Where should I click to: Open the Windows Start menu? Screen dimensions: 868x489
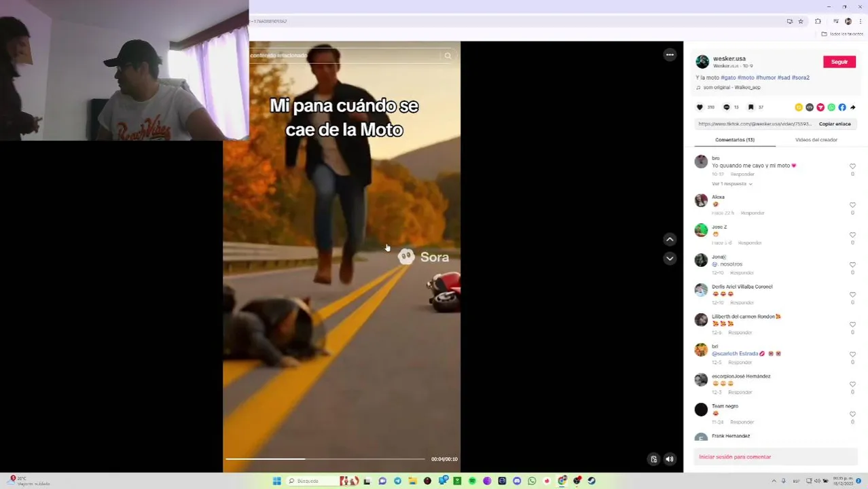276,481
